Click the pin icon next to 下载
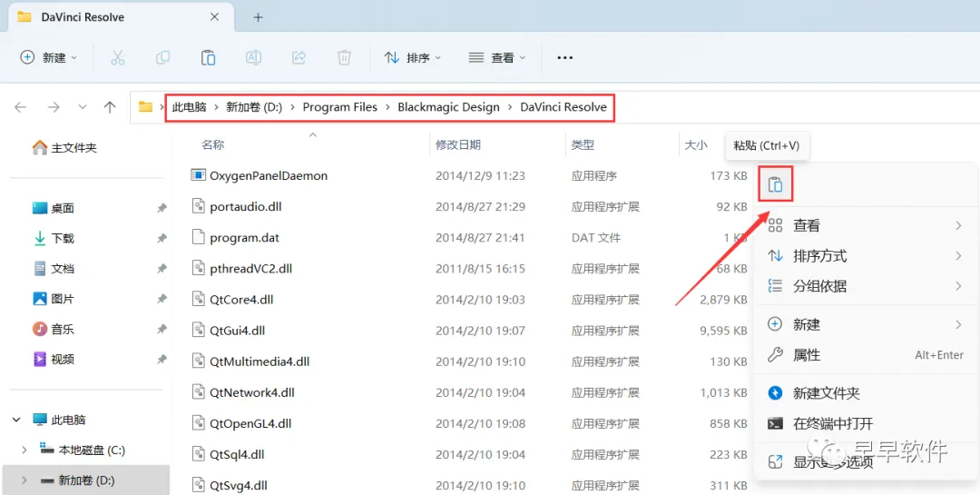 pos(162,239)
